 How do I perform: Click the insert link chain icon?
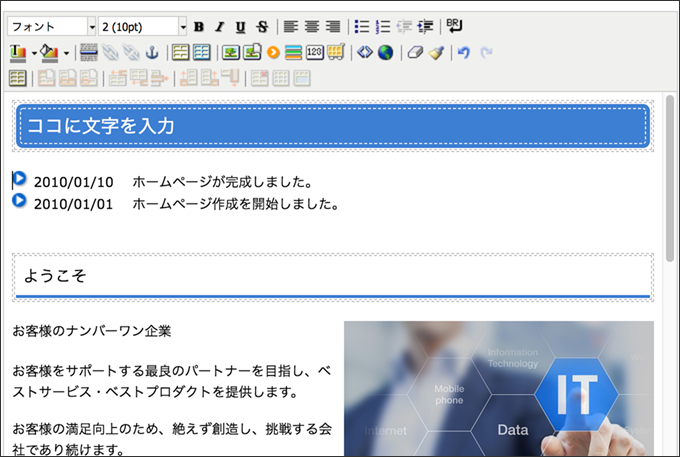(110, 52)
